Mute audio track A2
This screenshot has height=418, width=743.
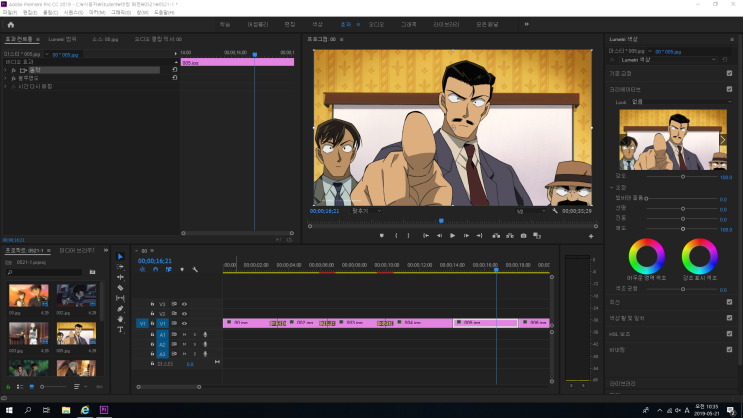pyautogui.click(x=184, y=345)
